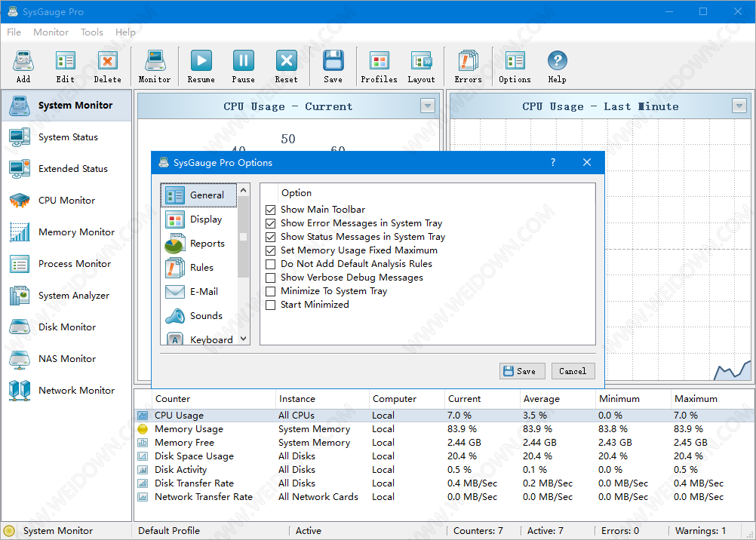The image size is (756, 540).
Task: Open CPU Usage - Current panel dropdown
Action: click(428, 106)
